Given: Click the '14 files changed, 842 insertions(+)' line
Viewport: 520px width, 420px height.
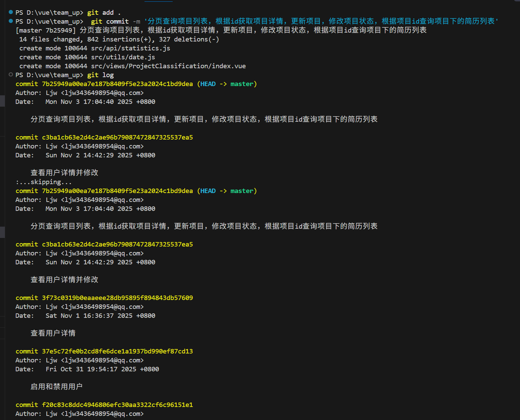Looking at the screenshot, I should click(x=119, y=39).
